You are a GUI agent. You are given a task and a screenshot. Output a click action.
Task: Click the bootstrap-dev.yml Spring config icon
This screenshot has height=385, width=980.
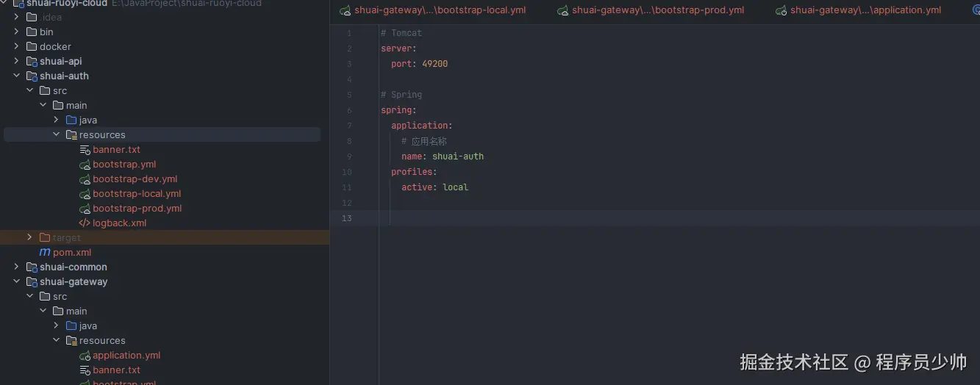coord(85,179)
